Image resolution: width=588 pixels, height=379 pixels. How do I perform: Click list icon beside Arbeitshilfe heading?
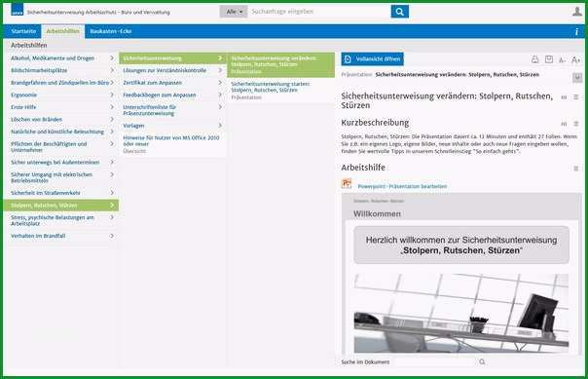click(x=576, y=169)
